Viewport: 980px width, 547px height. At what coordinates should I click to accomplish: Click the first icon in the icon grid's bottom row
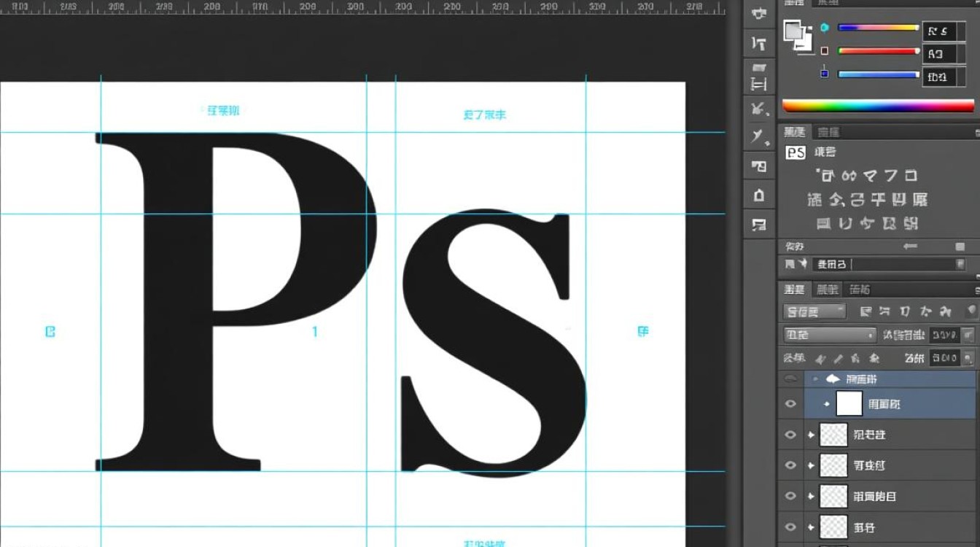tap(824, 223)
